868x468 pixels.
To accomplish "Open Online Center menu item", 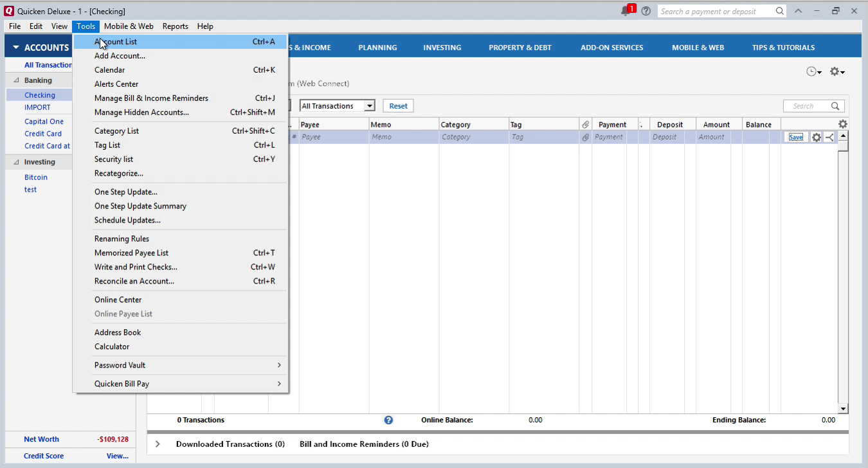I will [x=180, y=300].
